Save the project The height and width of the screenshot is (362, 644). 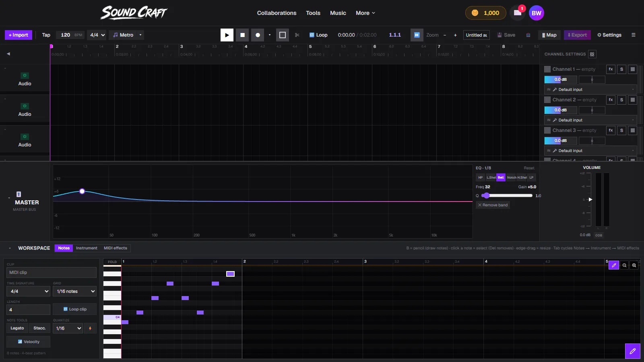pos(506,35)
